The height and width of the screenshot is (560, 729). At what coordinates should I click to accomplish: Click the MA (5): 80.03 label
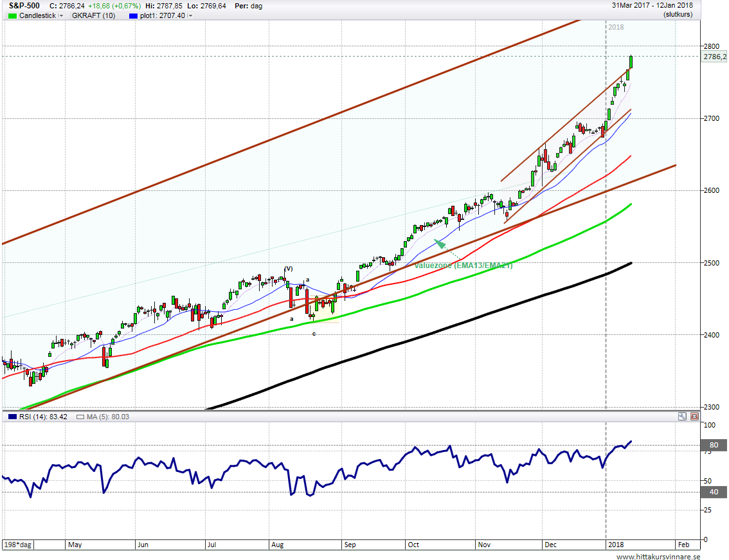pos(108,417)
